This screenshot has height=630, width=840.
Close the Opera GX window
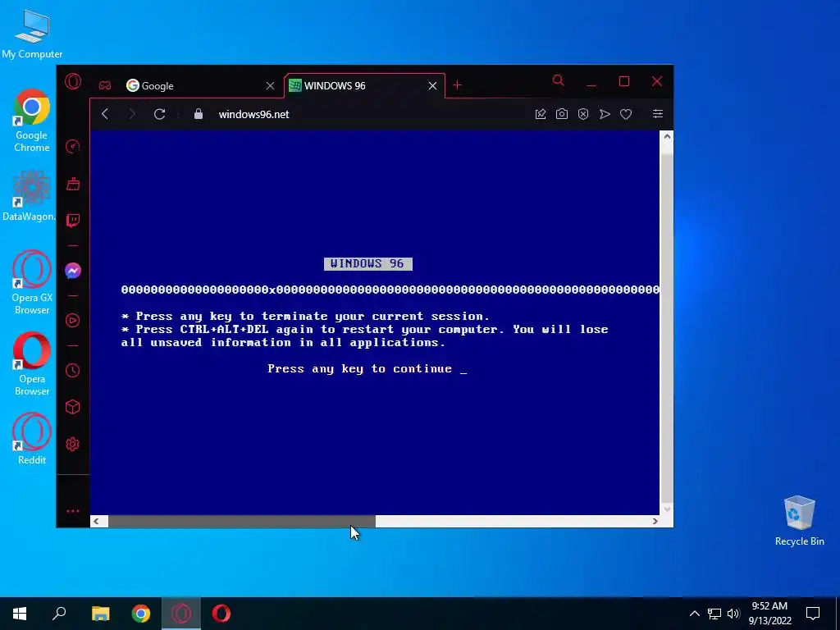(x=657, y=81)
